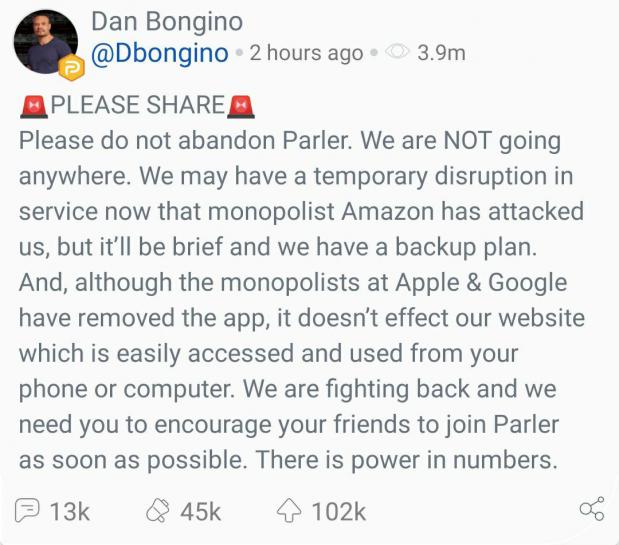Click the gold verified badge on avatar
This screenshot has width=619, height=545.
[x=71, y=68]
